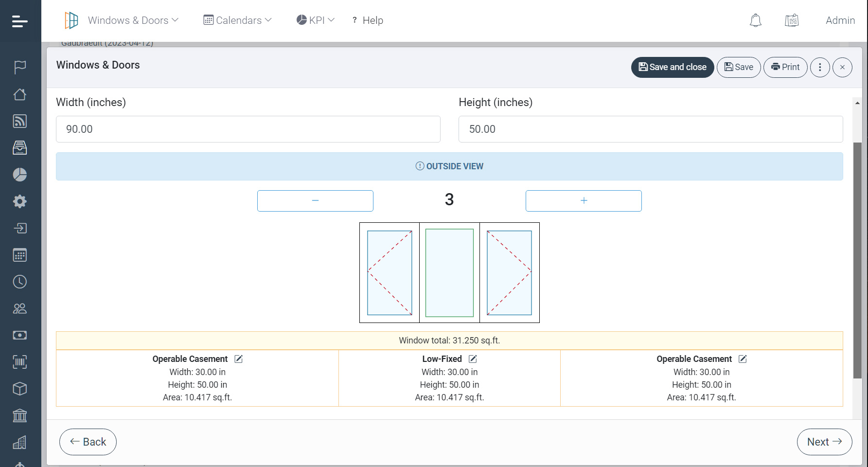Image resolution: width=868 pixels, height=467 pixels.
Task: Open the settings gear in sidebar
Action: (20, 201)
